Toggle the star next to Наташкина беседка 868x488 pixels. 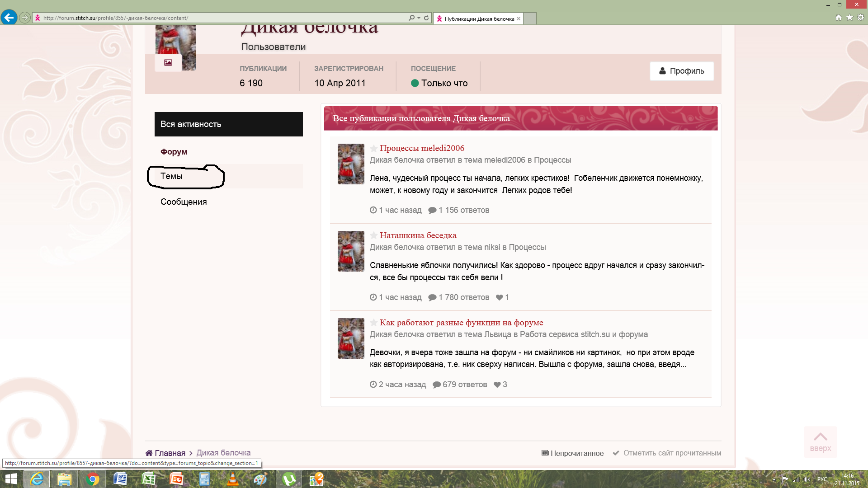coord(374,235)
